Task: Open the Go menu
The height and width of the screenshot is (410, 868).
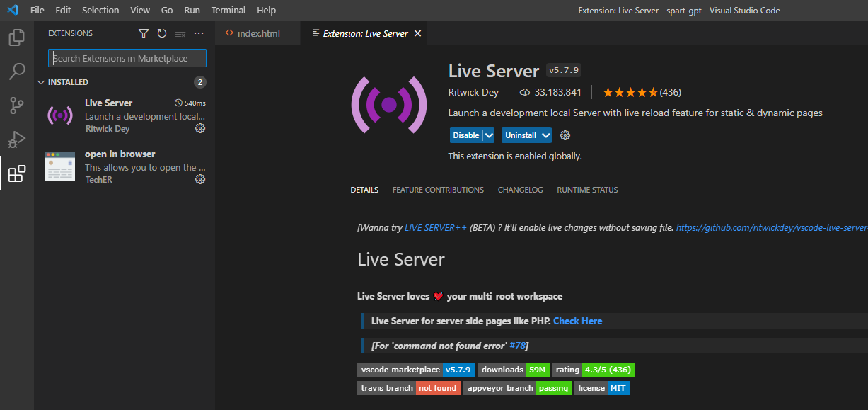Action: [x=167, y=11]
